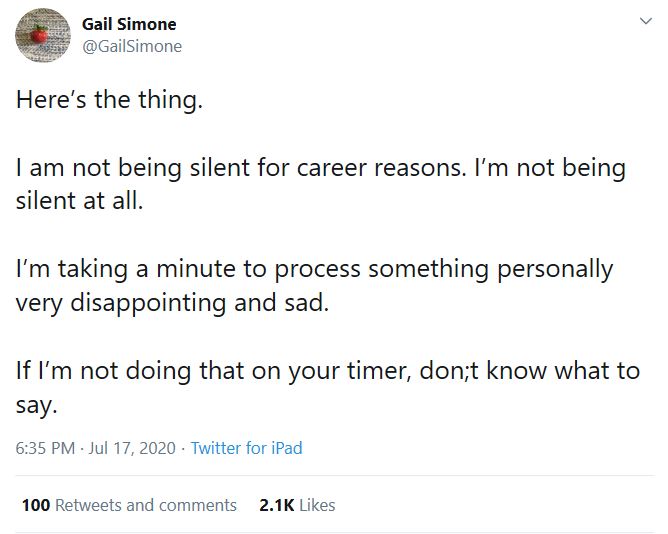The width and height of the screenshot is (668, 534).
Task: Open the @GailSimone handle link
Action: (131, 46)
